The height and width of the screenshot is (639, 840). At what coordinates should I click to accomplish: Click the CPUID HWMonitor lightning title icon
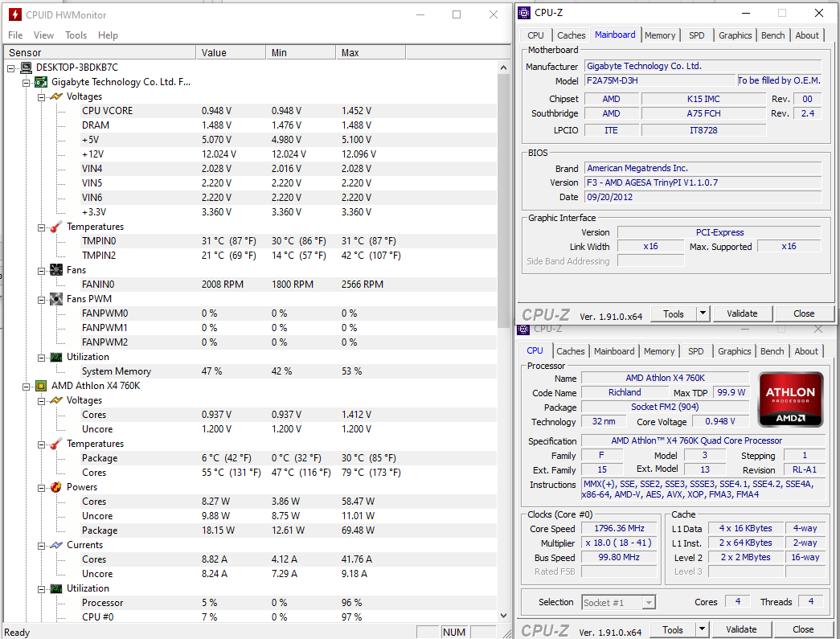click(x=15, y=14)
